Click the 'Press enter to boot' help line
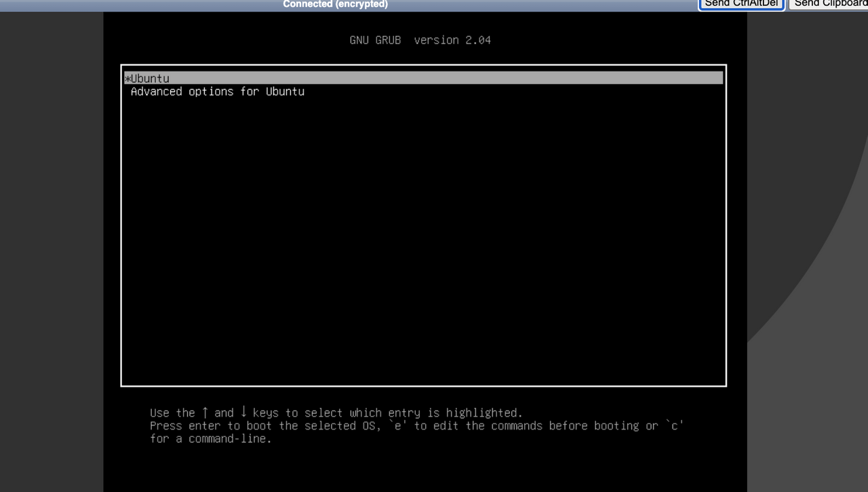 tap(417, 425)
